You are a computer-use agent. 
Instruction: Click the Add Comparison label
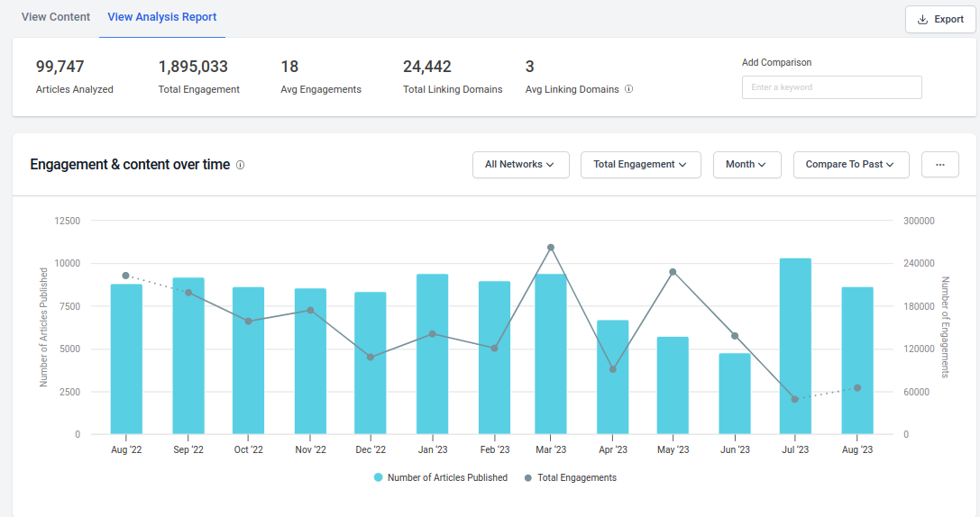tap(776, 62)
